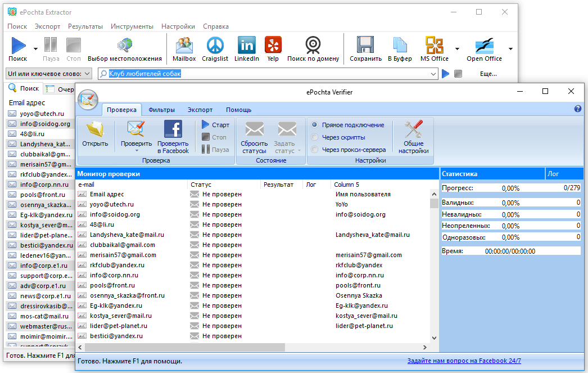Expand the Open Office dropdown arrow

tap(510, 49)
